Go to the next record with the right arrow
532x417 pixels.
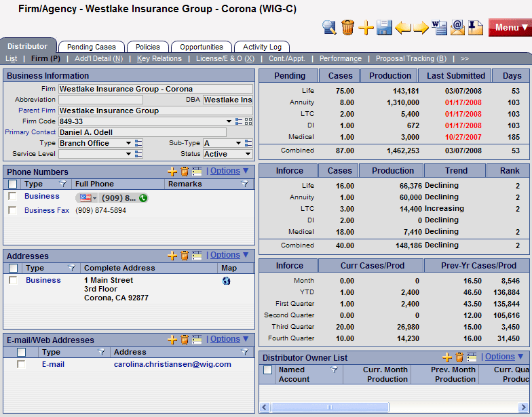pos(421,28)
